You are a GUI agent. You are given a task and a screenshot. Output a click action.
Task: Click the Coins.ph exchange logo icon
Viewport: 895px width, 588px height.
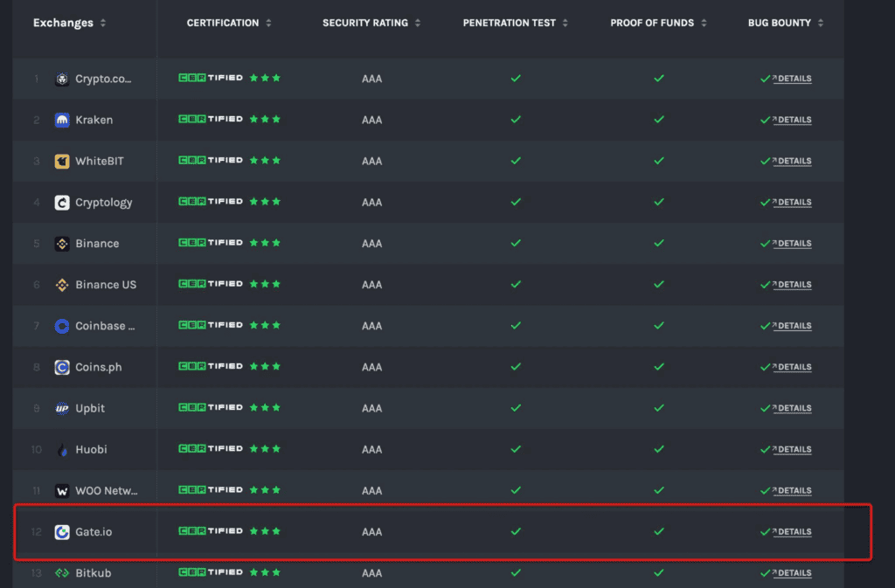pyautogui.click(x=62, y=367)
